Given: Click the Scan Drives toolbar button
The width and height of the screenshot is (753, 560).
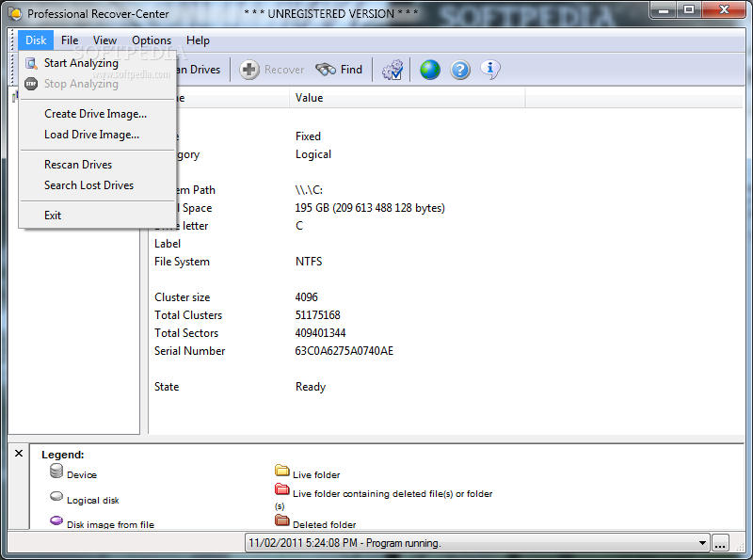Looking at the screenshot, I should coord(200,71).
